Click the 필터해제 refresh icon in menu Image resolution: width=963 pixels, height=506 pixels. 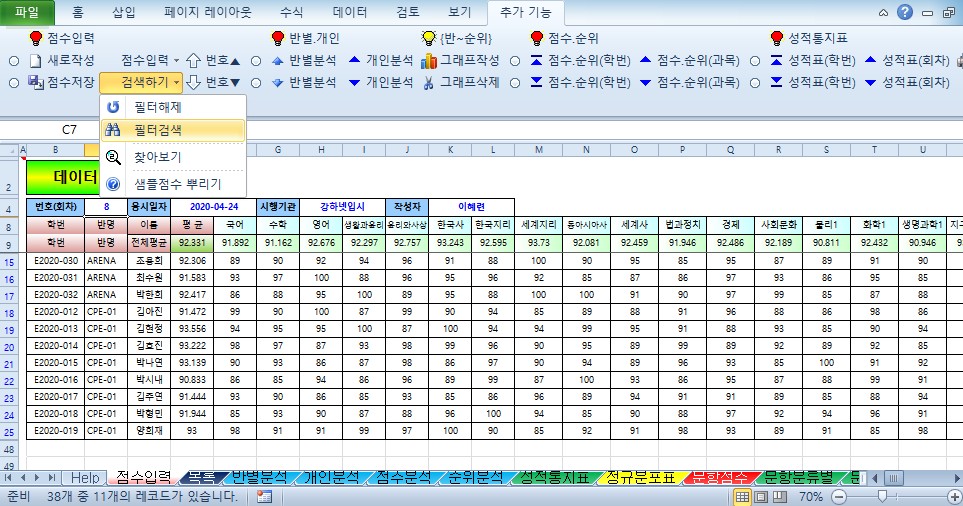coord(113,107)
